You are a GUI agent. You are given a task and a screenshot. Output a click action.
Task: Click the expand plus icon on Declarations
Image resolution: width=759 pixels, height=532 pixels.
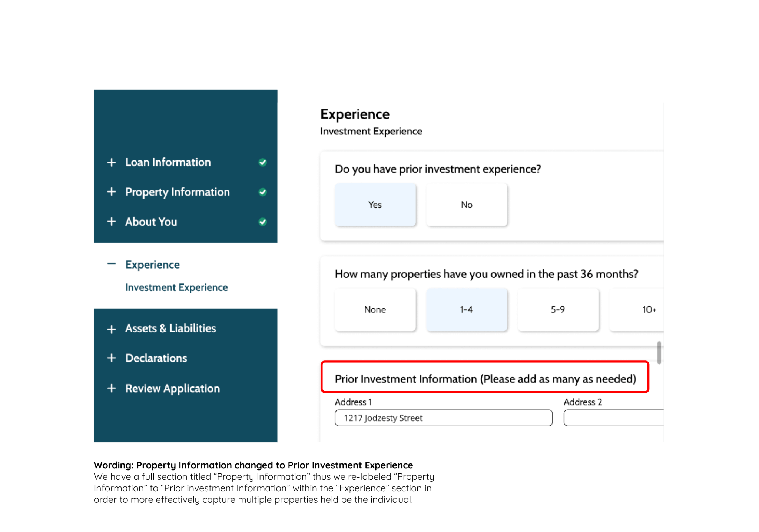tap(113, 357)
